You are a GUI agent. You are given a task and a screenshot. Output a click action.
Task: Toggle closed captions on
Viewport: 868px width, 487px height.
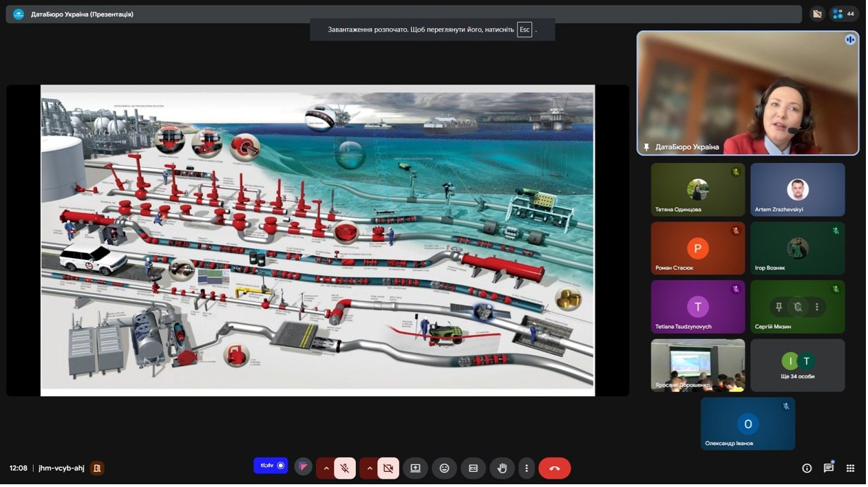click(473, 468)
